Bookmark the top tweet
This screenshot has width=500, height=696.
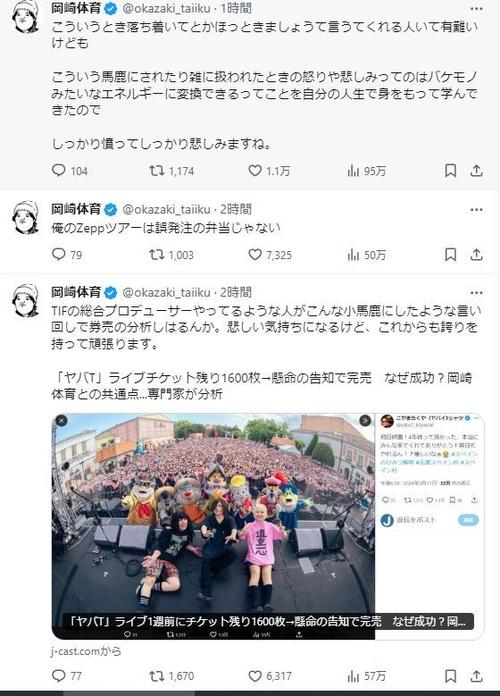click(x=450, y=171)
